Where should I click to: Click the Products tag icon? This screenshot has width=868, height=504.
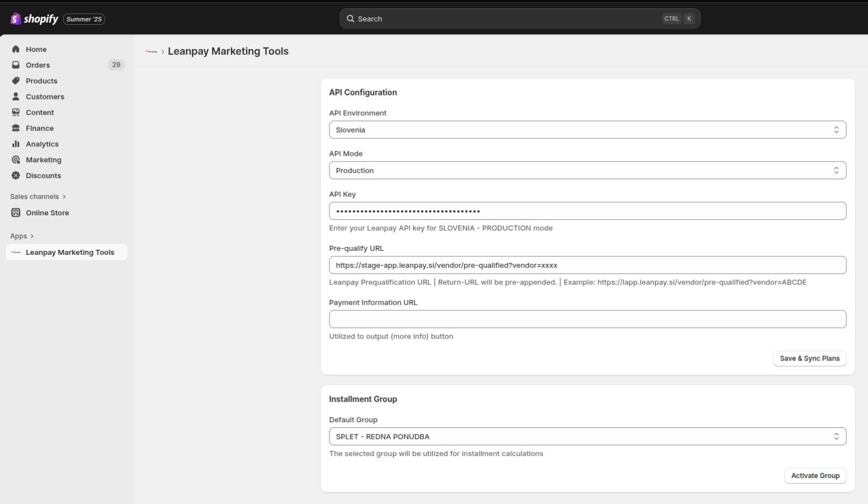coord(16,81)
